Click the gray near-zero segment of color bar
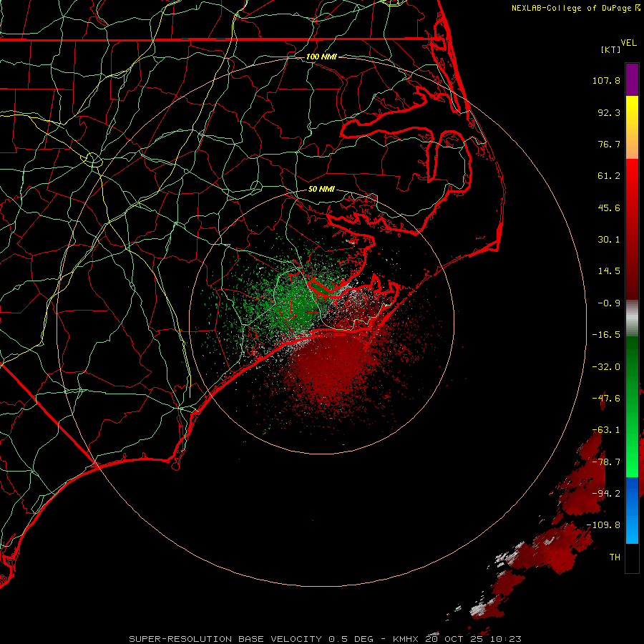Viewport: 644px width, 644px height. point(632,318)
